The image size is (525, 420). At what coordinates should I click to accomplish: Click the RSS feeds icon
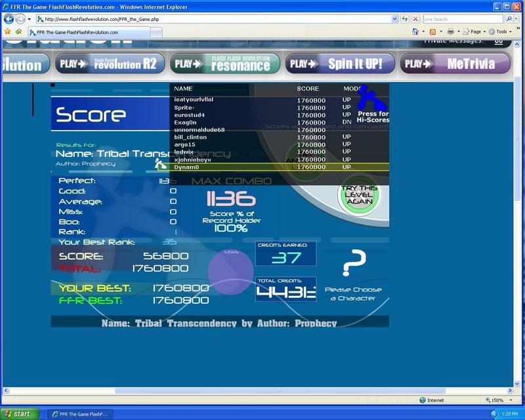pos(433,31)
